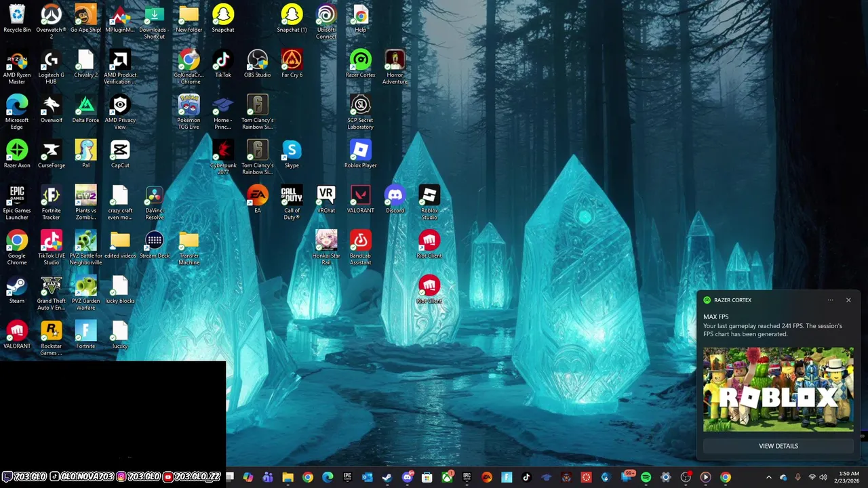Select the Far Cry 6 desktop icon

pyautogui.click(x=292, y=64)
